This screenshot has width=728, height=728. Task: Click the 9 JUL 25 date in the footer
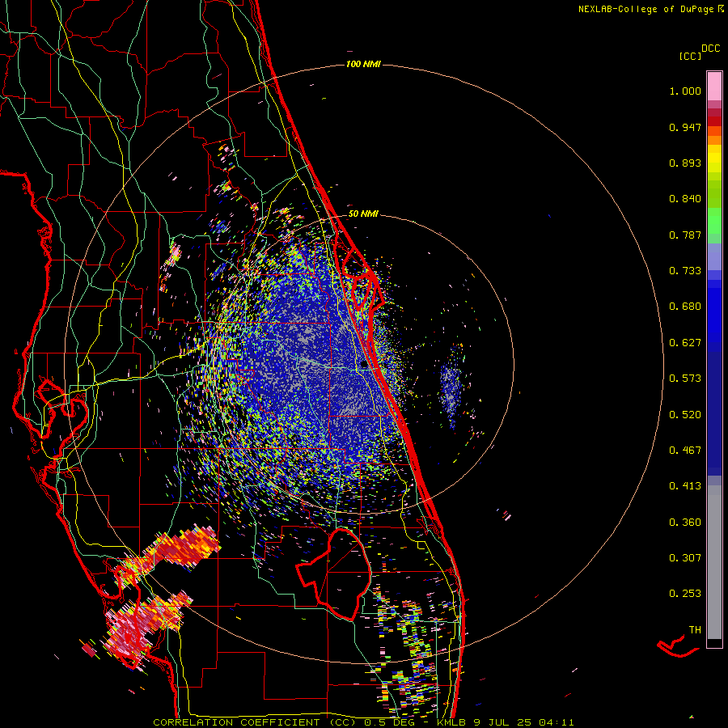click(x=504, y=722)
